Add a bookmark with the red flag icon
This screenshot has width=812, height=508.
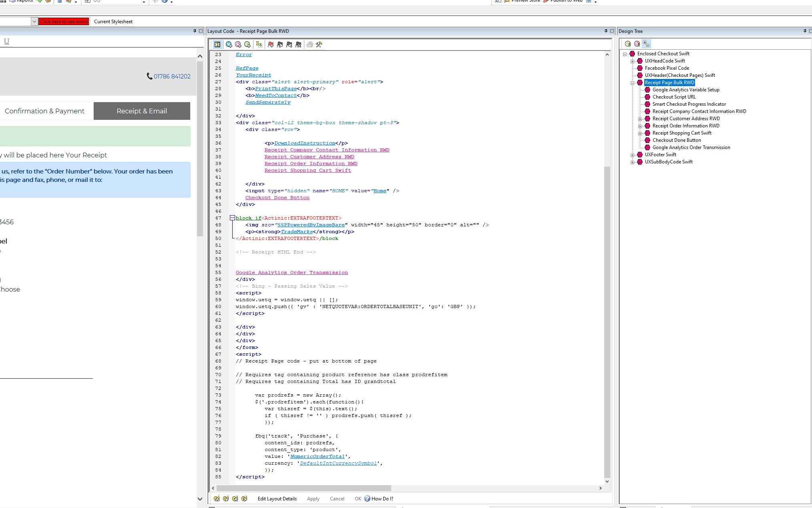(271, 44)
